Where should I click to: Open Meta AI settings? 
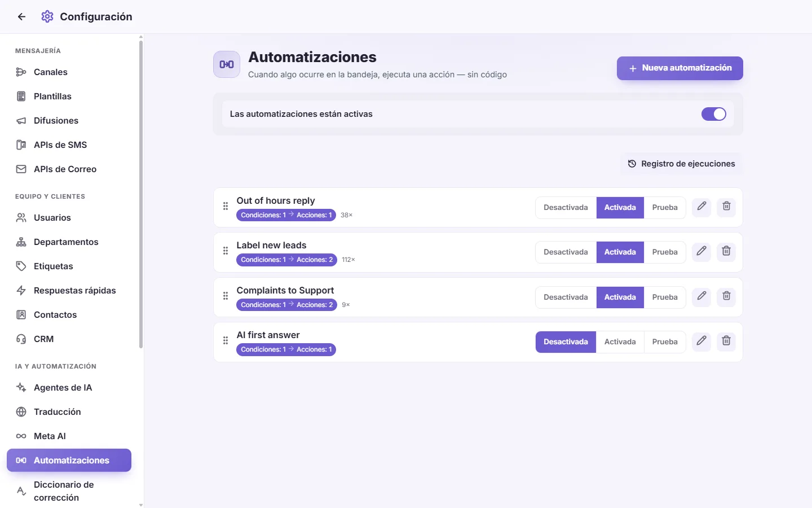pyautogui.click(x=69, y=436)
